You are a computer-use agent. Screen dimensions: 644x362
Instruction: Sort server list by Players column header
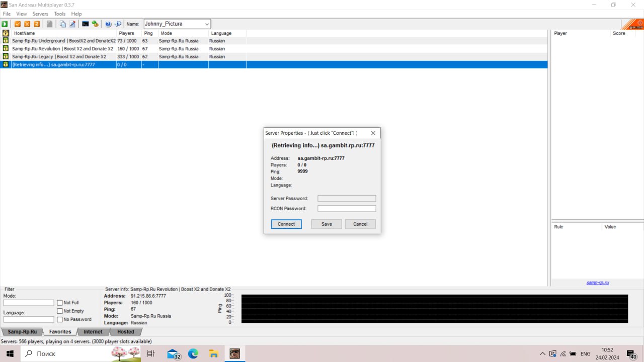(x=127, y=33)
